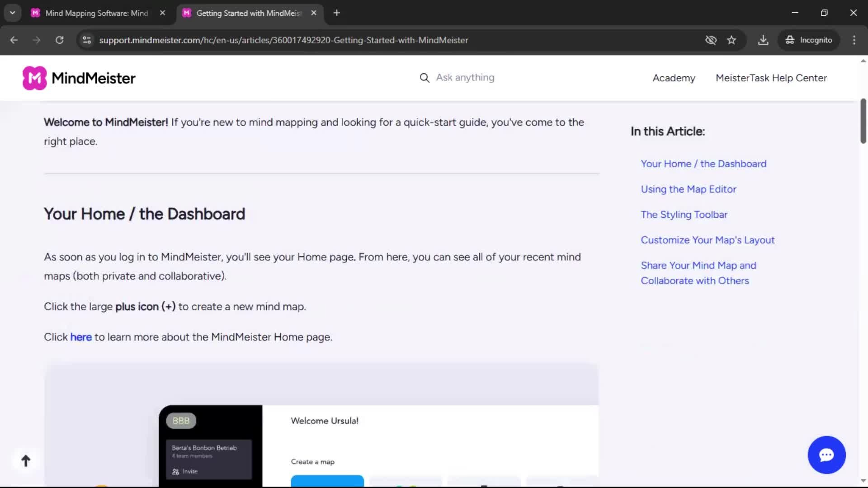The width and height of the screenshot is (868, 488).
Task: Jump to Using the Map Editor section
Action: point(688,189)
